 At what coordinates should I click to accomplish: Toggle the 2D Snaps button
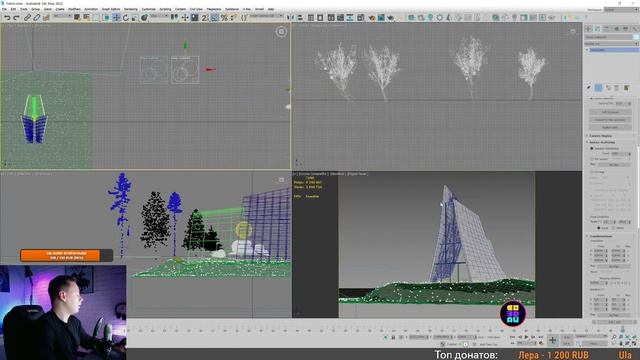(205, 18)
